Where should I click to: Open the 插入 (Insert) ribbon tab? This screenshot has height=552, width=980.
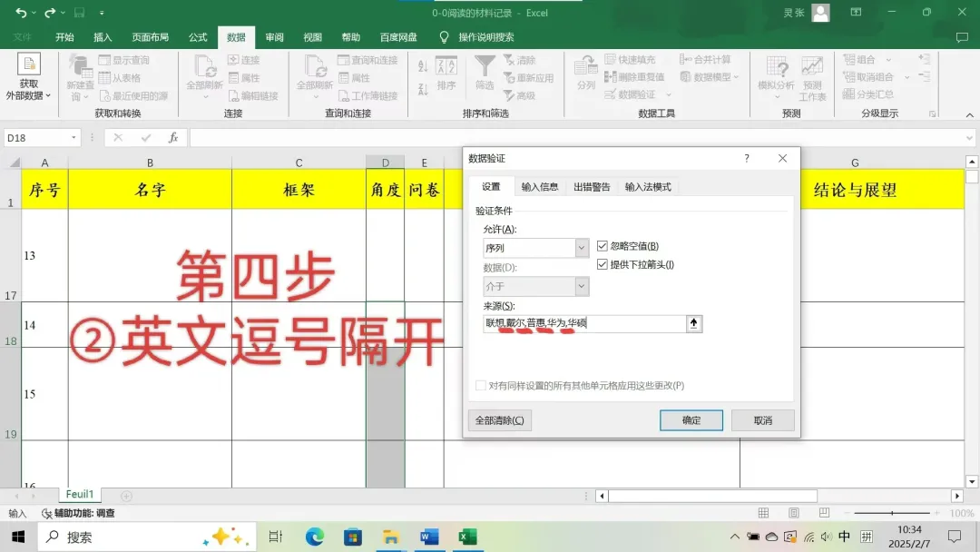coord(103,37)
